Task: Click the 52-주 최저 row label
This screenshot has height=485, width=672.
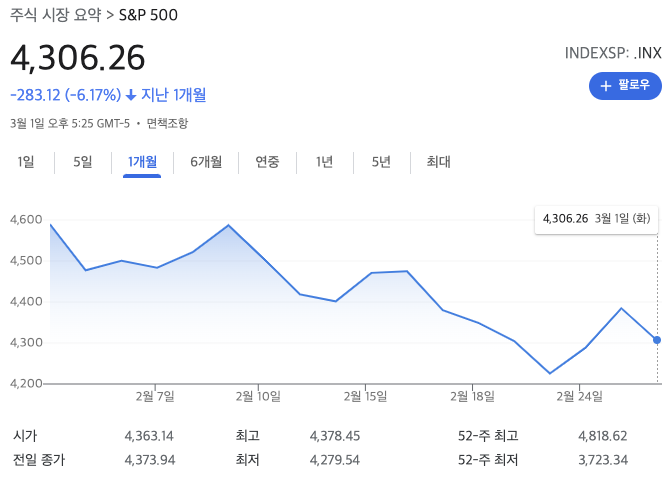Action: tap(488, 460)
